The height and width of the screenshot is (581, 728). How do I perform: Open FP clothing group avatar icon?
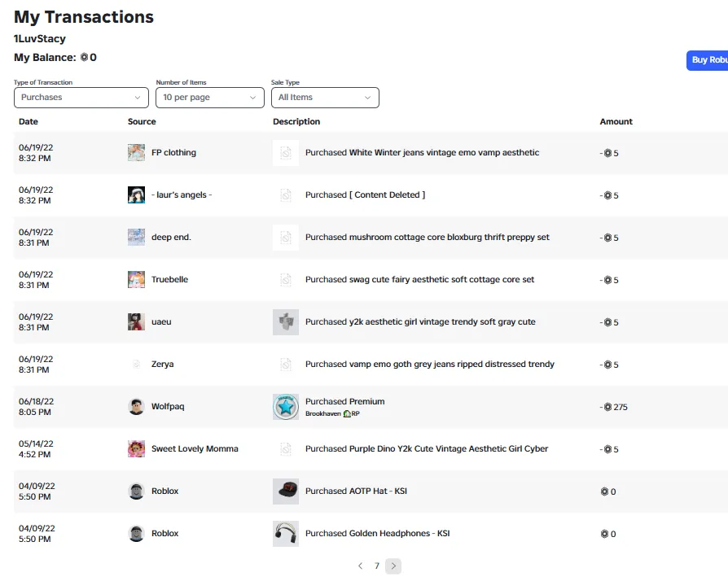[x=136, y=152]
